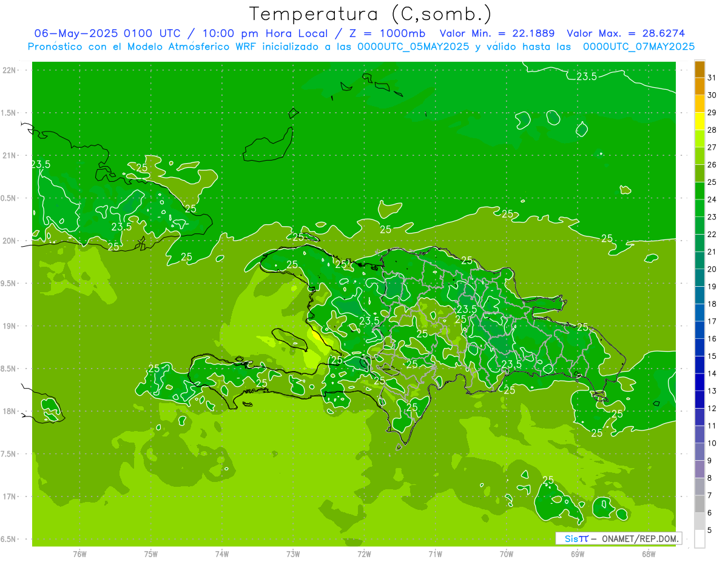The image size is (728, 562).
Task: Click the light gray legend swatch between 5 and 6
Action: pyautogui.click(x=699, y=521)
